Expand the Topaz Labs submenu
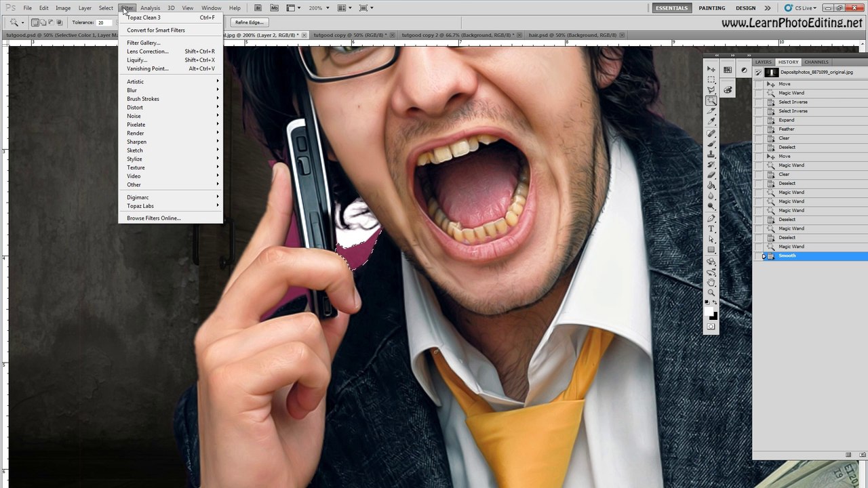The height and width of the screenshot is (488, 868). 170,205
